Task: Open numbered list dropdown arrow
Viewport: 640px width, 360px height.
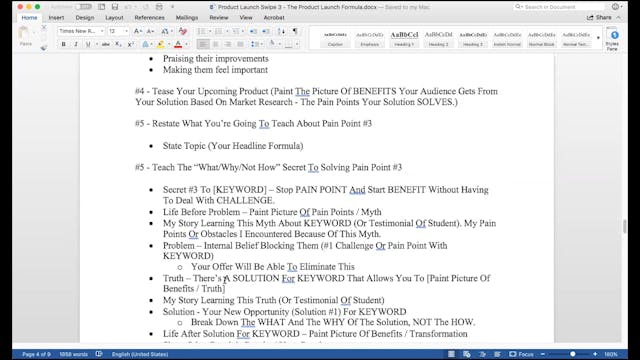Action: (227, 31)
